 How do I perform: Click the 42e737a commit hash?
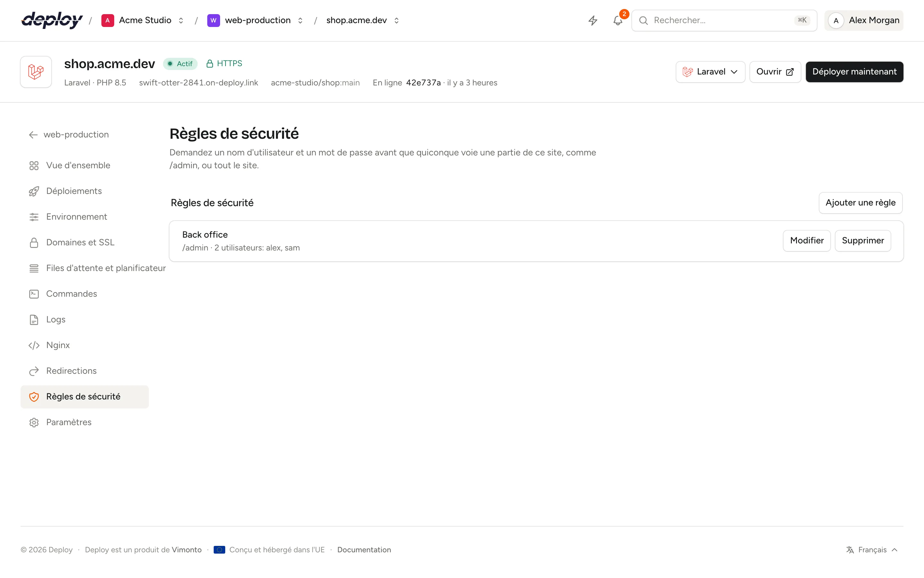(x=423, y=83)
